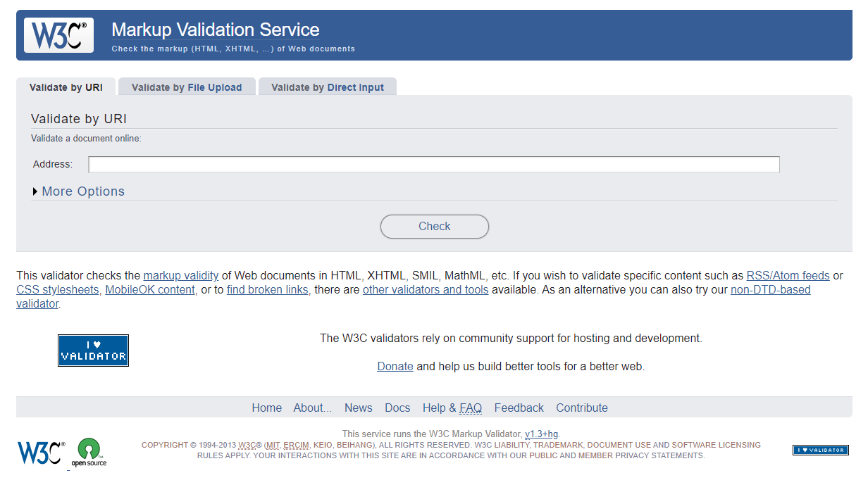Image resolution: width=868 pixels, height=492 pixels.
Task: Click the 'Validate a document online:' text
Action: tap(86, 139)
